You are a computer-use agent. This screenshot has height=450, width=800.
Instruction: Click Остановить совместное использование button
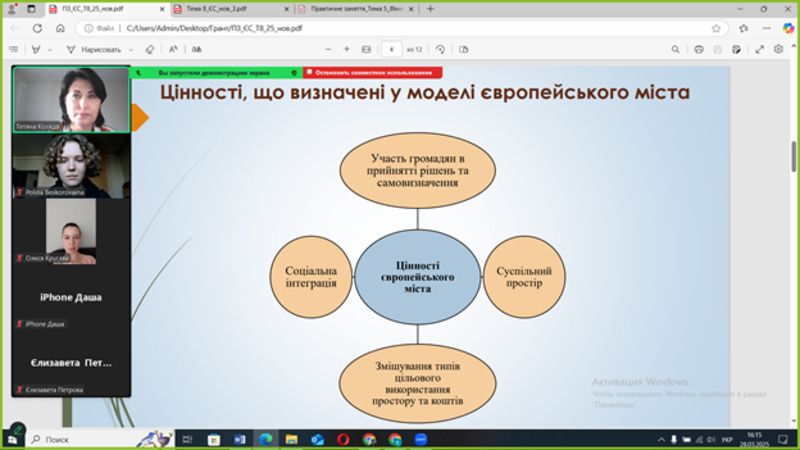pyautogui.click(x=373, y=72)
